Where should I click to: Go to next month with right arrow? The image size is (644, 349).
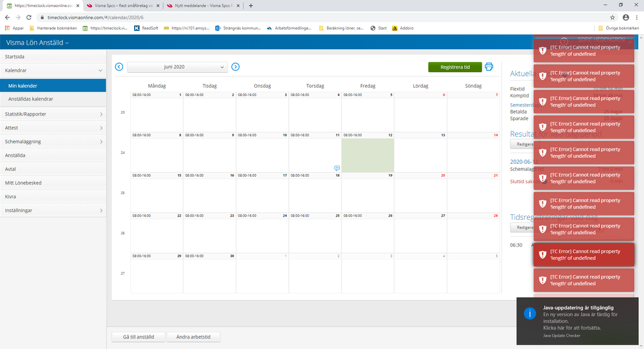click(235, 66)
